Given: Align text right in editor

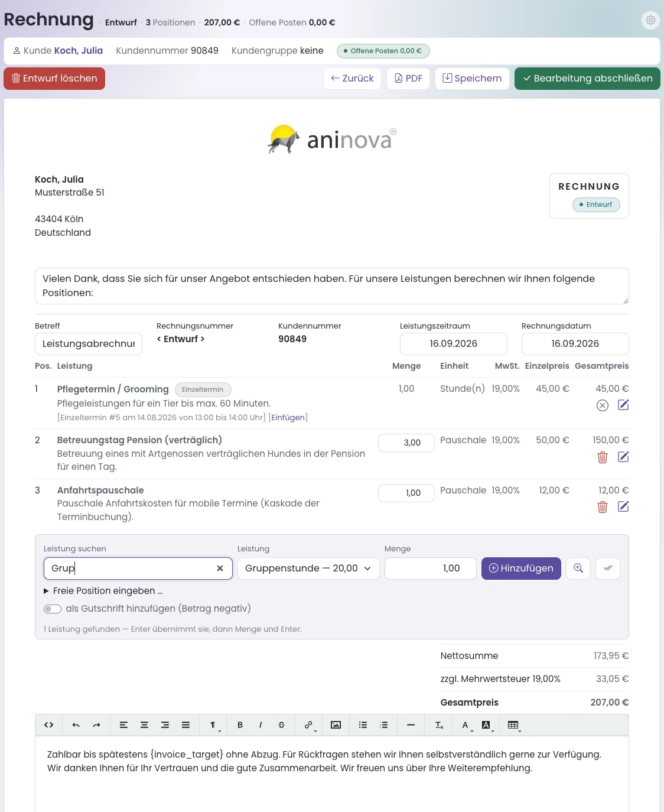Looking at the screenshot, I should pyautogui.click(x=165, y=725).
